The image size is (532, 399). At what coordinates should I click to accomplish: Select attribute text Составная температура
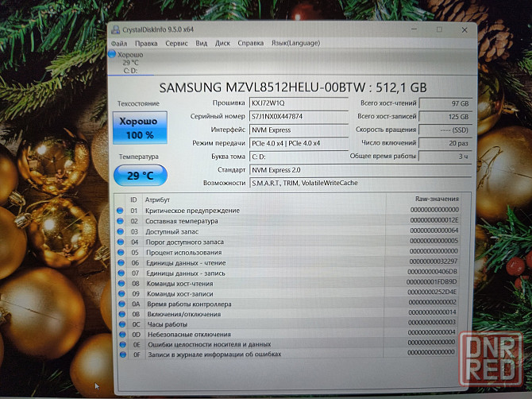pos(182,221)
